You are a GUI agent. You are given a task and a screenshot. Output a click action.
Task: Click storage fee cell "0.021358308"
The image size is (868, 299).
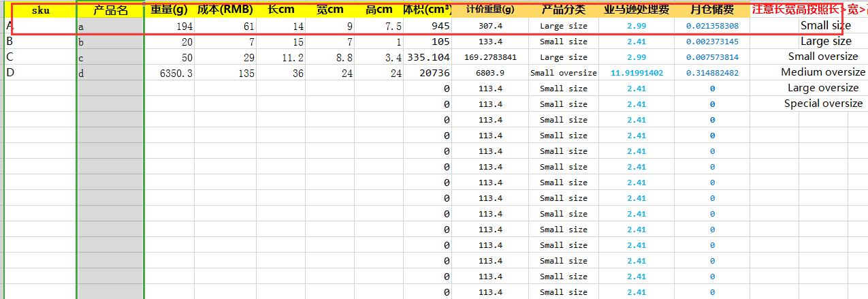[x=712, y=27]
